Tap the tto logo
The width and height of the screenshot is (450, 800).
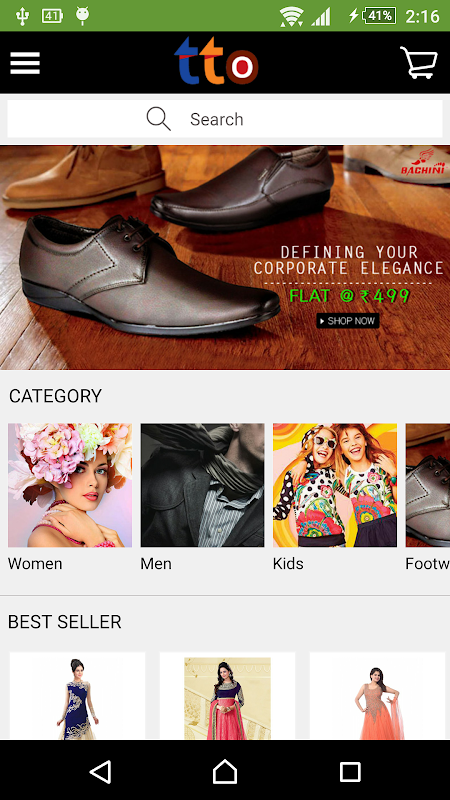(x=216, y=61)
